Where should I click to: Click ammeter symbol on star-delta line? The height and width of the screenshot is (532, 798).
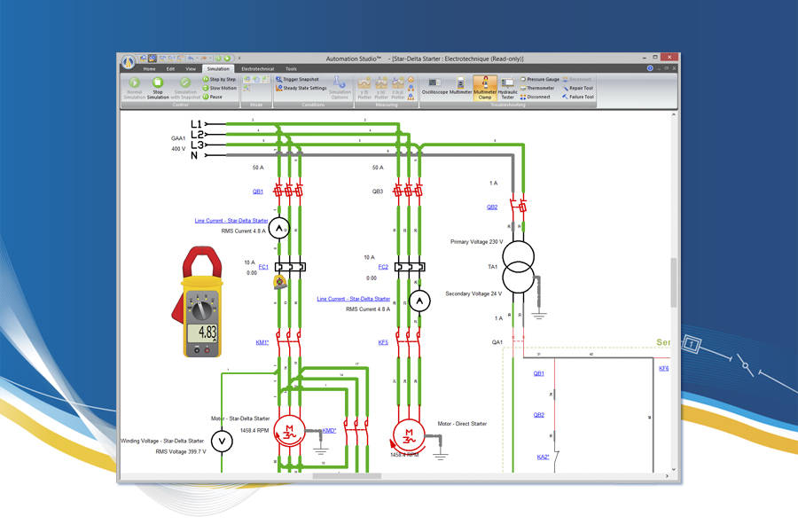point(279,229)
